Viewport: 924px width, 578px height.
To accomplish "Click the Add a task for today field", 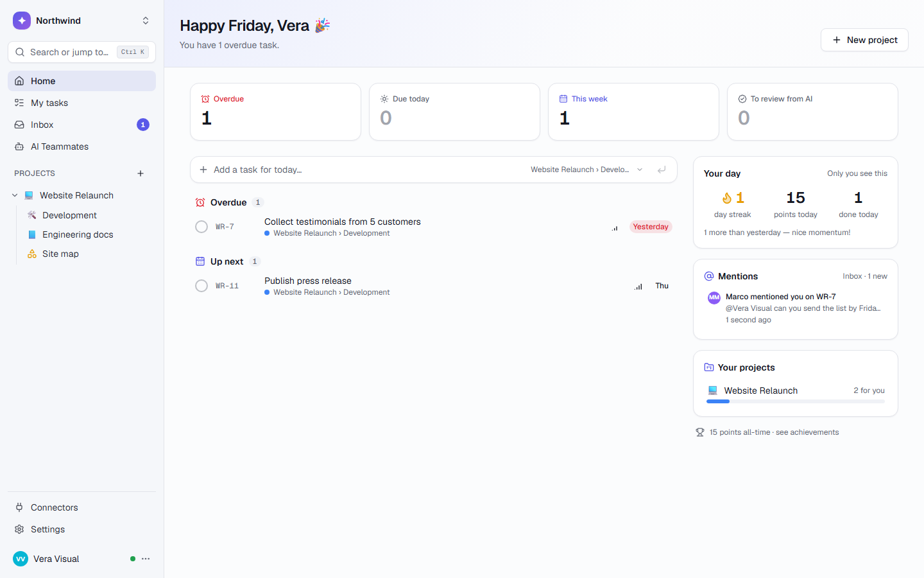I will tap(366, 170).
